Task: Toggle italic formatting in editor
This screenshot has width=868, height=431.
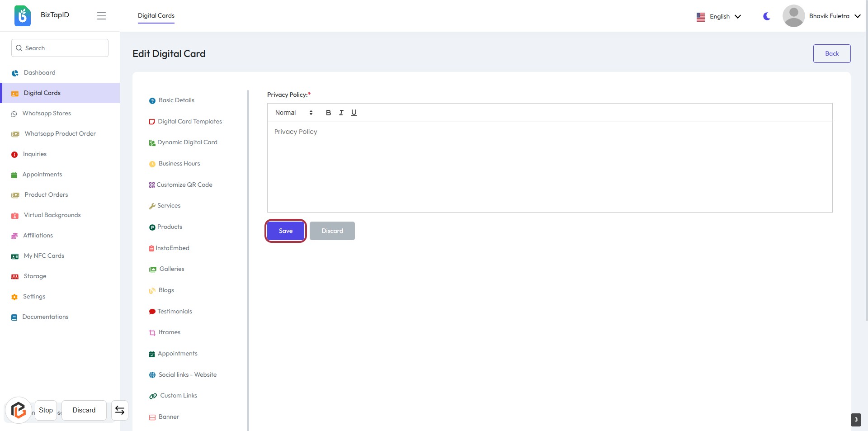Action: click(x=341, y=113)
